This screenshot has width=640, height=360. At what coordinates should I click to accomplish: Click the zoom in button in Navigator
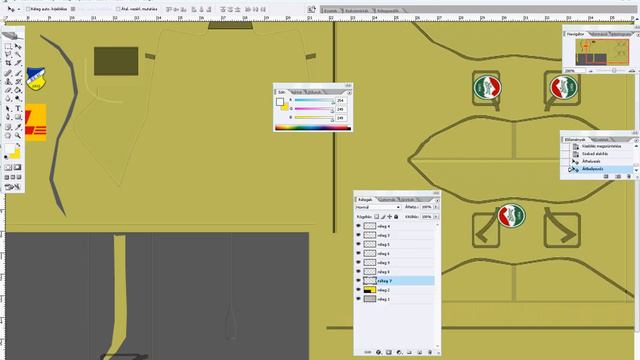pyautogui.click(x=632, y=71)
